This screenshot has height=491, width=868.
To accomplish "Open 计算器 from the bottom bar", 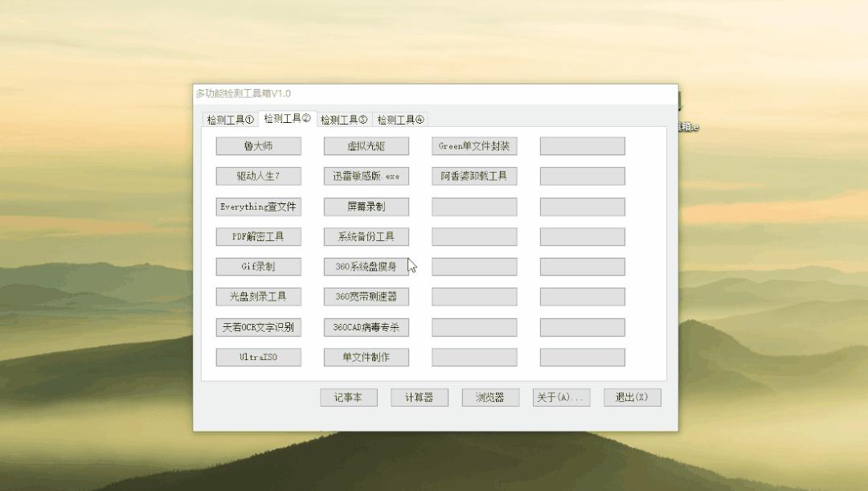I will point(419,397).
